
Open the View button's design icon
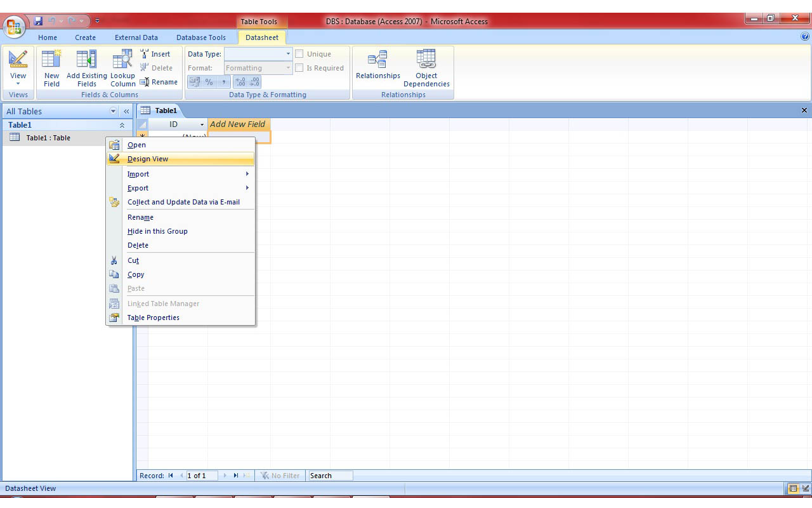18,60
